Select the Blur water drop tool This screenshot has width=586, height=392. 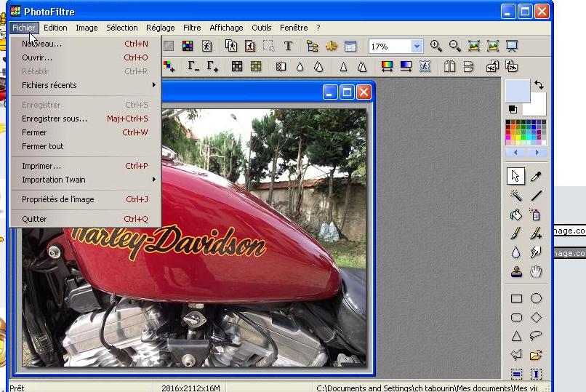[x=516, y=252]
